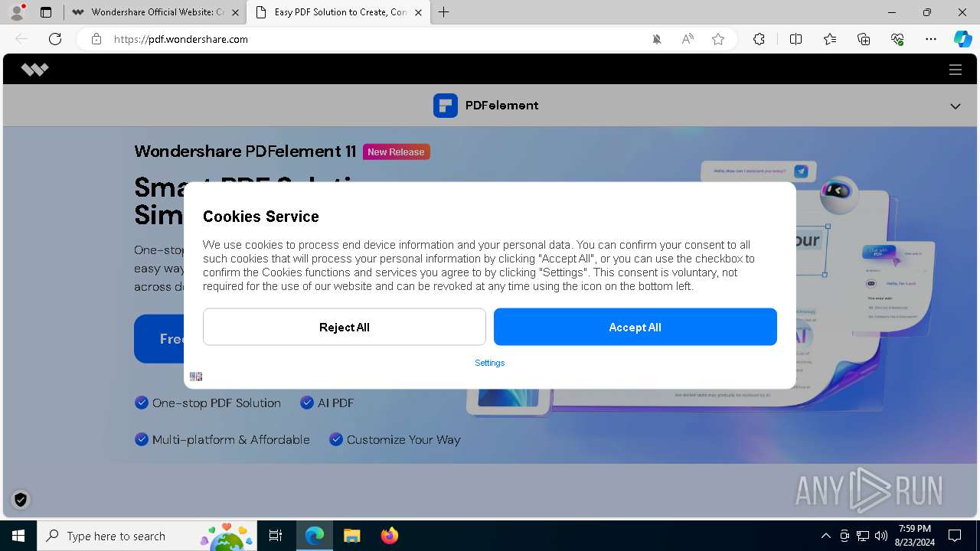Click the taskbar search box

click(149, 536)
